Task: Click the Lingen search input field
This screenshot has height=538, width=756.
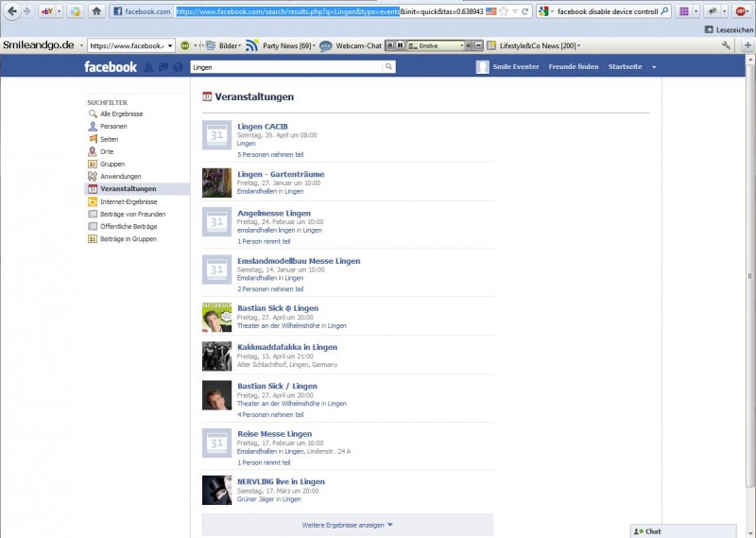Action: tap(286, 67)
